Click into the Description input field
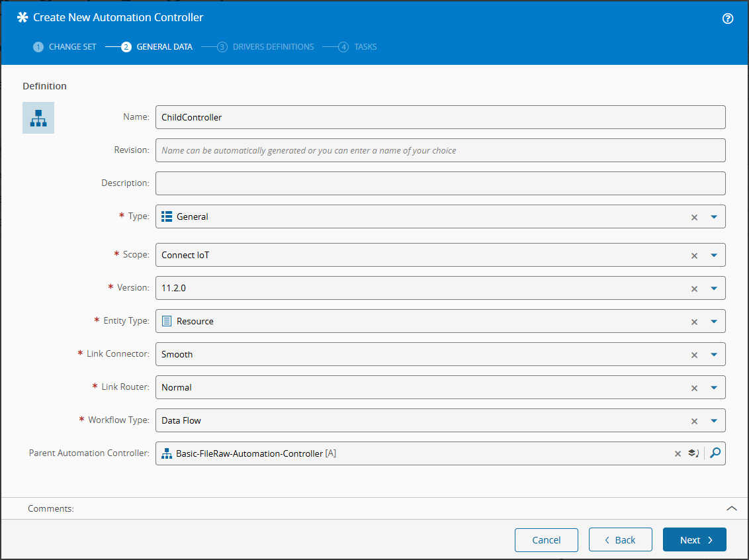 (x=440, y=183)
